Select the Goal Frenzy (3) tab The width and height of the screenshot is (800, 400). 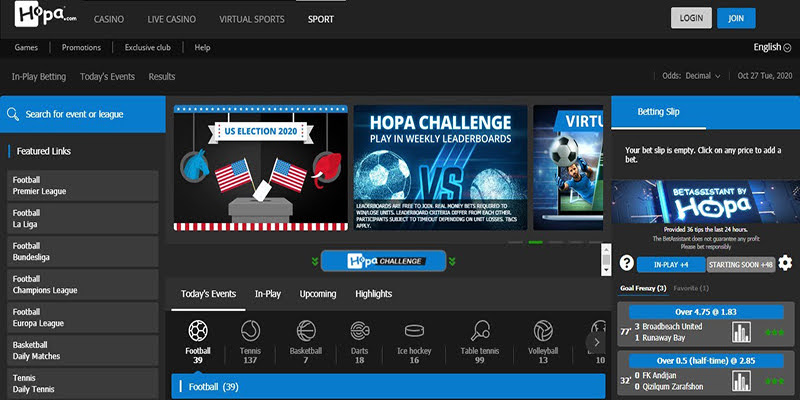click(x=643, y=288)
